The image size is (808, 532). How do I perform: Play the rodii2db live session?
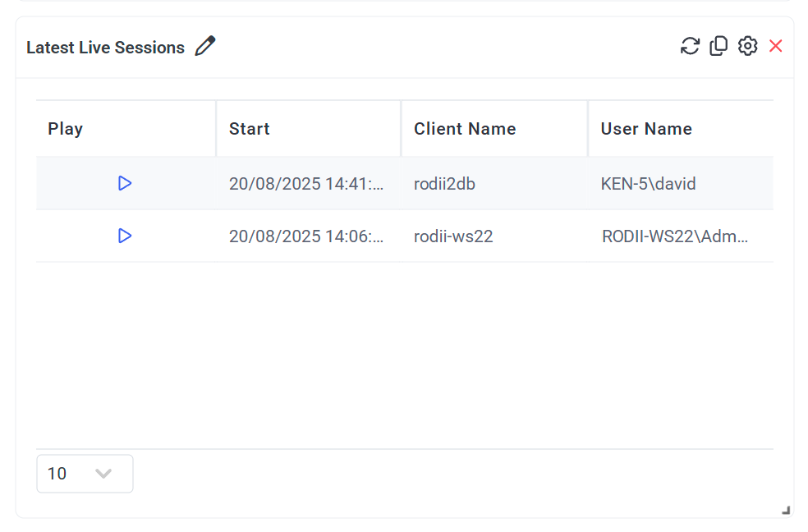point(125,183)
